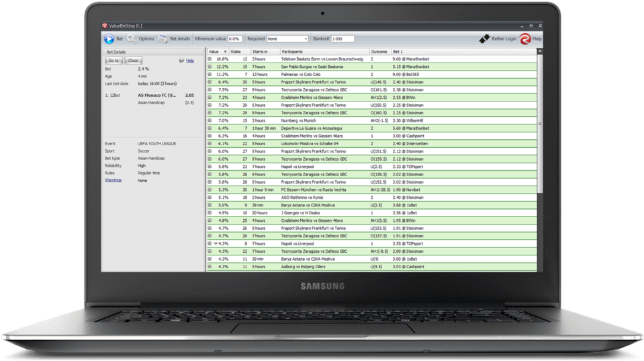Expand the Palmeiras vs Colo Colo row
Viewport: 644px width, 361px height.
[210, 74]
